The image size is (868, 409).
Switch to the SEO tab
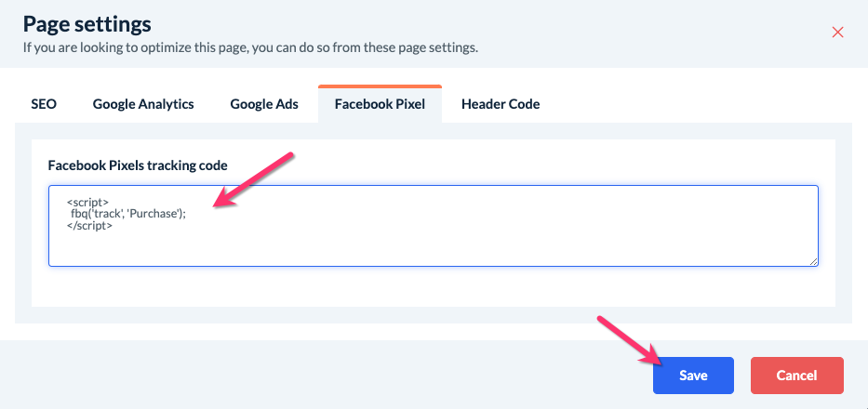point(44,104)
